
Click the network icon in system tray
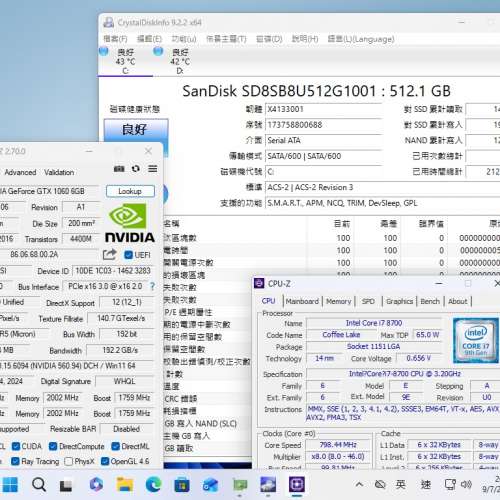(x=450, y=485)
